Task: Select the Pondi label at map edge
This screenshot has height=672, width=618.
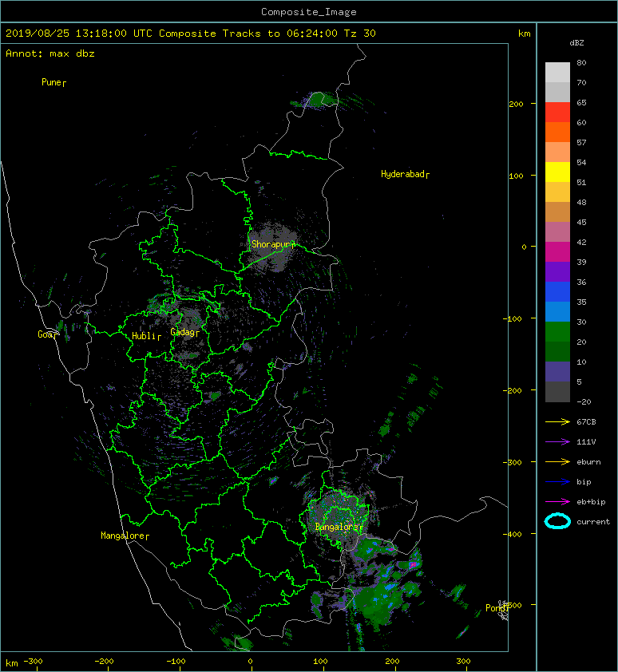Action: click(496, 607)
